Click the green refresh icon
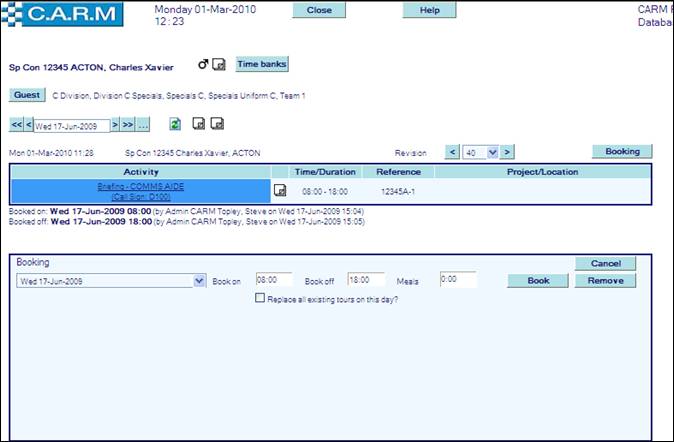The width and height of the screenshot is (674, 442). coord(175,124)
